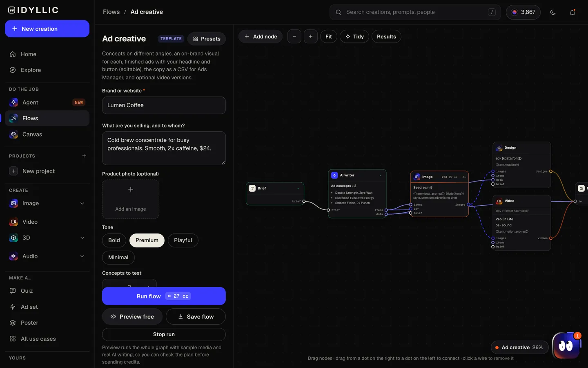Zoom out the flow canvas with minus
Image resolution: width=588 pixels, height=368 pixels.
tap(294, 36)
